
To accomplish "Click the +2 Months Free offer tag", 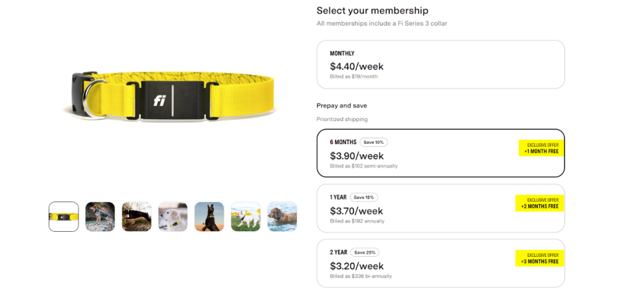I will tap(540, 203).
